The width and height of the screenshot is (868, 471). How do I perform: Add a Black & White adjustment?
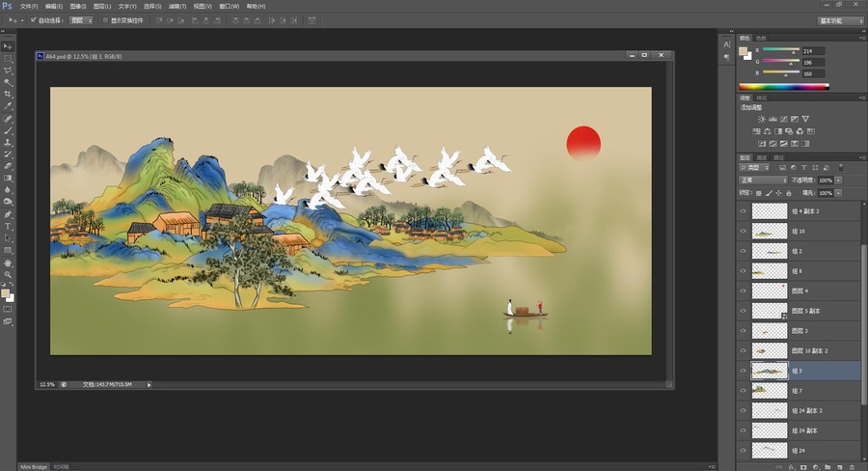[778, 131]
